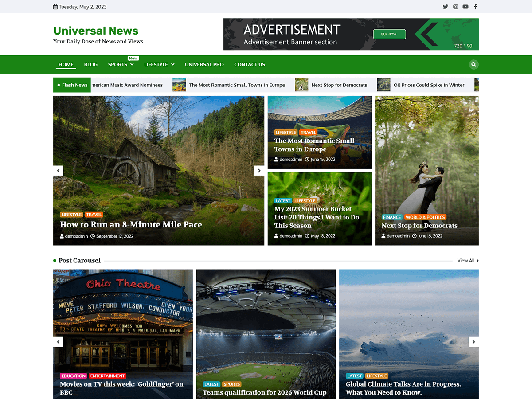532x399 pixels.
Task: Open the Twitter icon in the header
Action: pos(445,7)
